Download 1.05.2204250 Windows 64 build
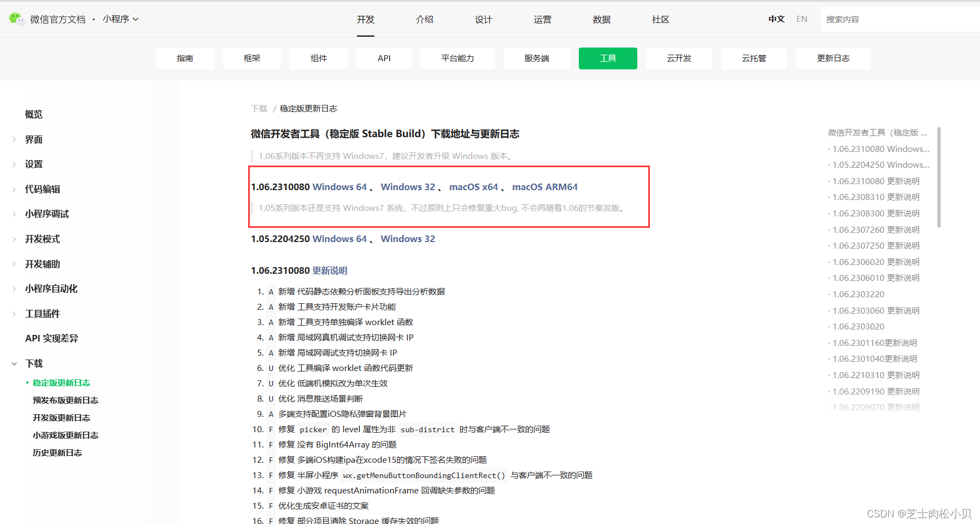980x524 pixels. point(339,239)
